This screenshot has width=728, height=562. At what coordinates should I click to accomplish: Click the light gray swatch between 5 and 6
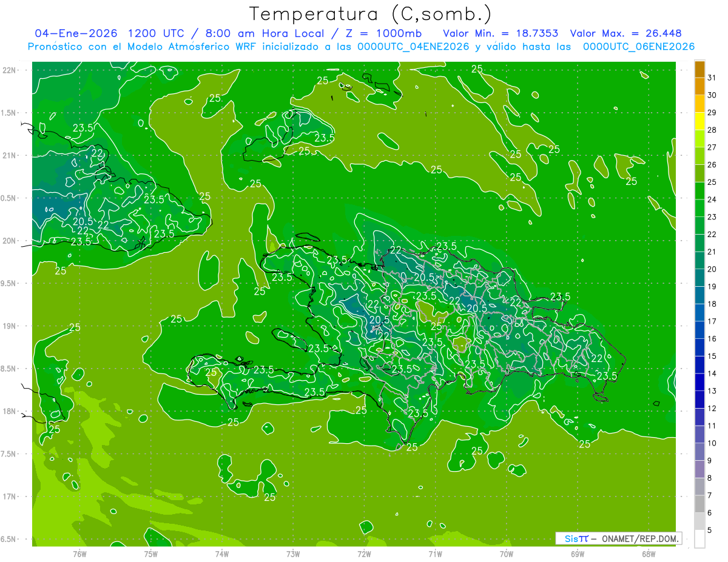699,521
